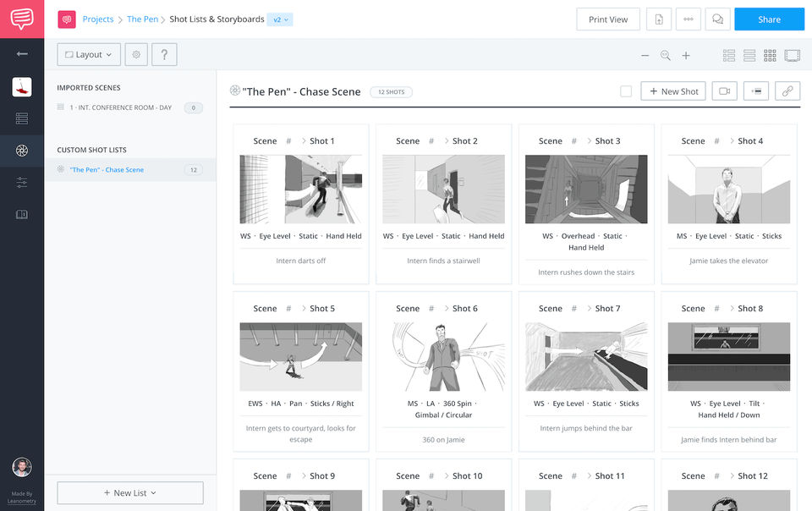Click "Intern finds a stairwell" description

[443, 261]
